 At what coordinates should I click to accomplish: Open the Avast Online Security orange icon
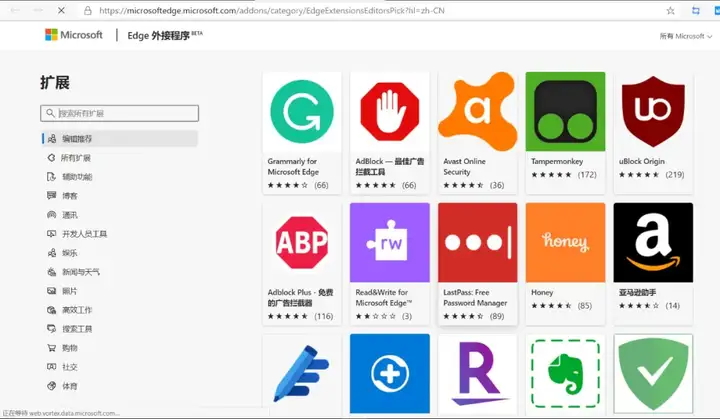tap(478, 112)
